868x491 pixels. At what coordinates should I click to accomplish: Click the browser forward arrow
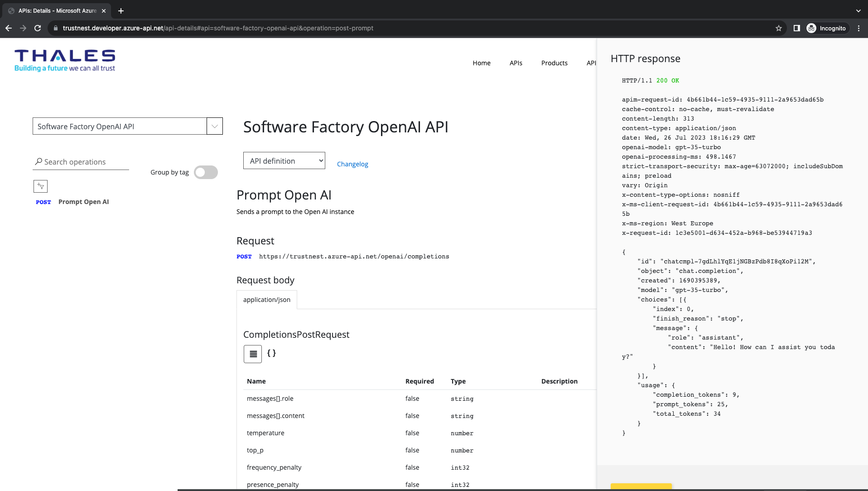[x=23, y=28]
